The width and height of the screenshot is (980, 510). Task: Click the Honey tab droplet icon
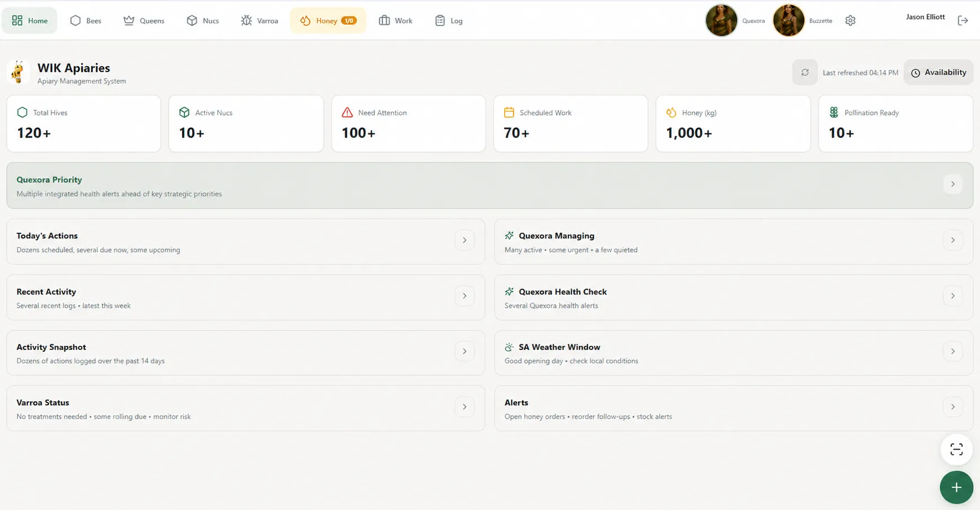(305, 21)
